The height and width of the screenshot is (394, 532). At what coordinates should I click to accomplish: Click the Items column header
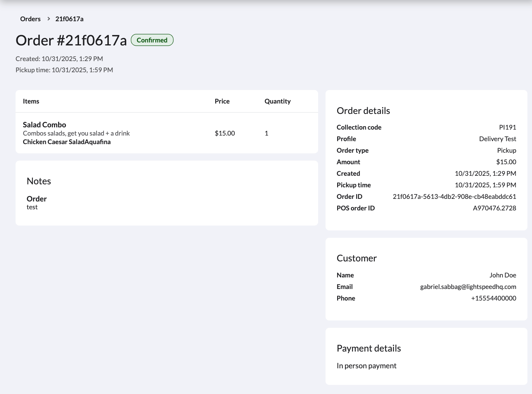(31, 101)
